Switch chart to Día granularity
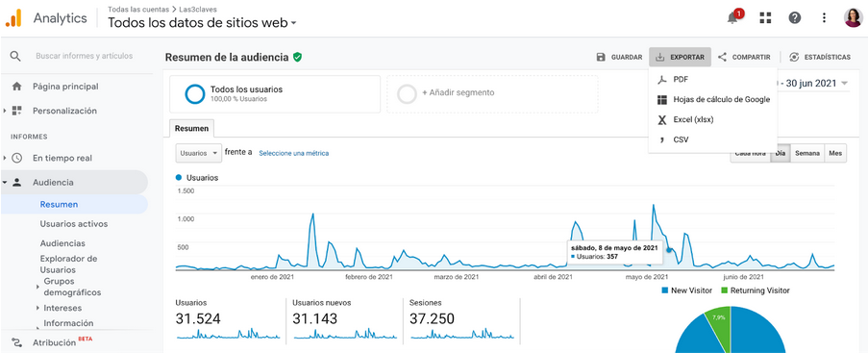This screenshot has width=868, height=353. tap(781, 154)
